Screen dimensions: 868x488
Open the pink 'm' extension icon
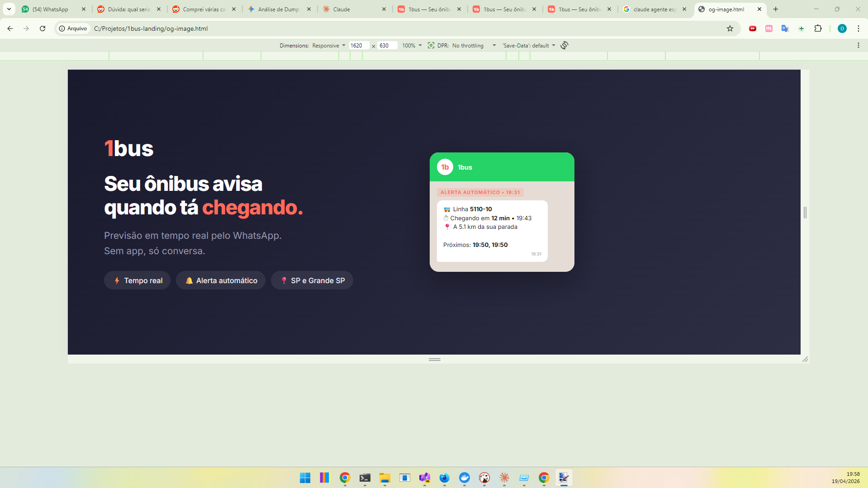[x=768, y=28]
